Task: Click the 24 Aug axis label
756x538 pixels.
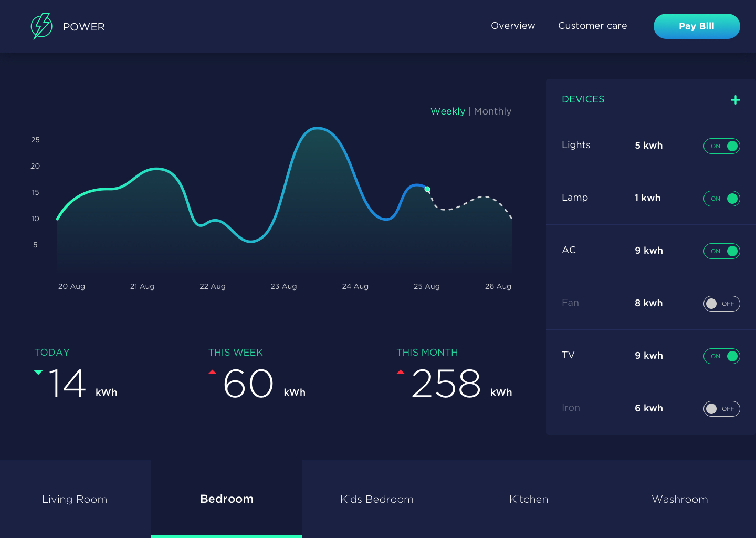Action: click(x=355, y=286)
